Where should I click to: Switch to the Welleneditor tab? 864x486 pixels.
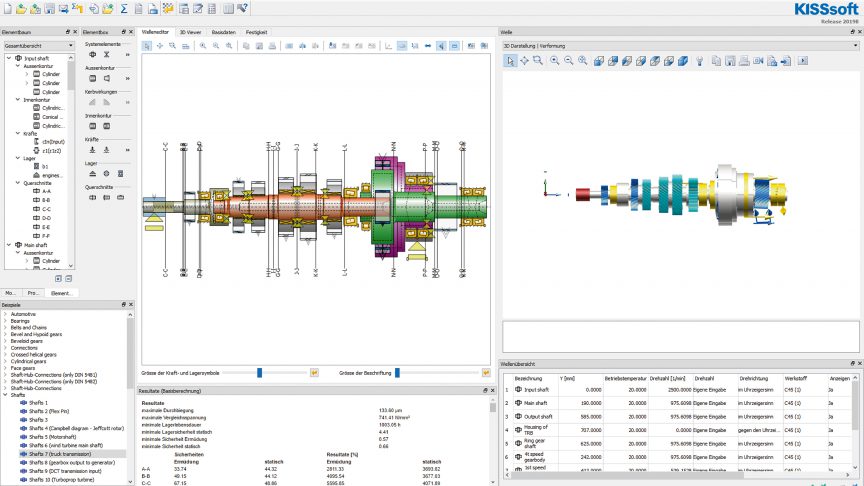pyautogui.click(x=155, y=33)
